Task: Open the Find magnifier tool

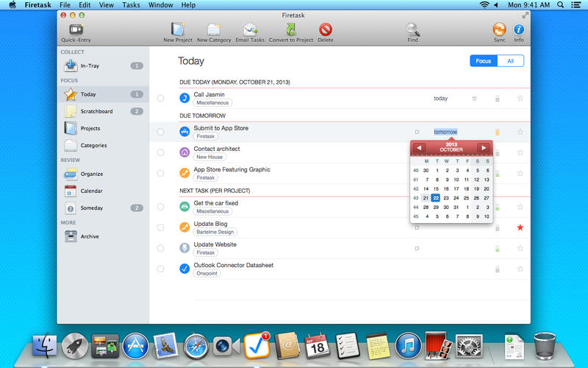Action: pos(412,29)
